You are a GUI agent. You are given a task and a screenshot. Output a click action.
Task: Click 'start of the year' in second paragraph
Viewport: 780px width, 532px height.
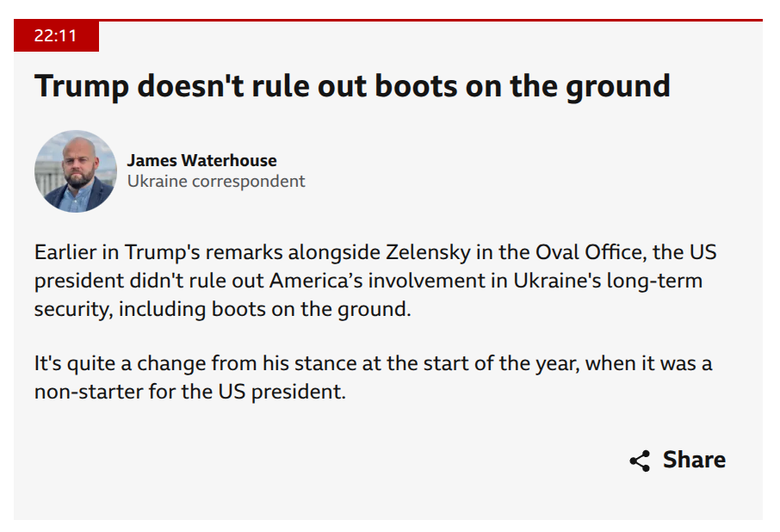pos(501,363)
